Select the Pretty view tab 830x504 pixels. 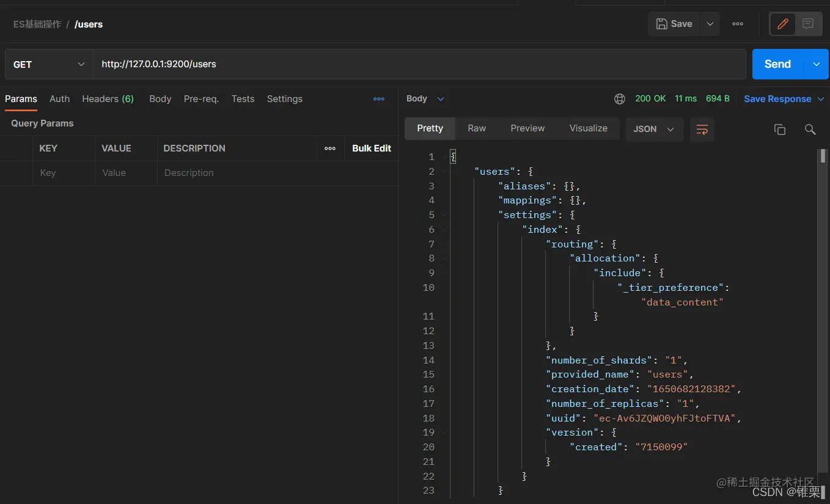click(x=430, y=128)
